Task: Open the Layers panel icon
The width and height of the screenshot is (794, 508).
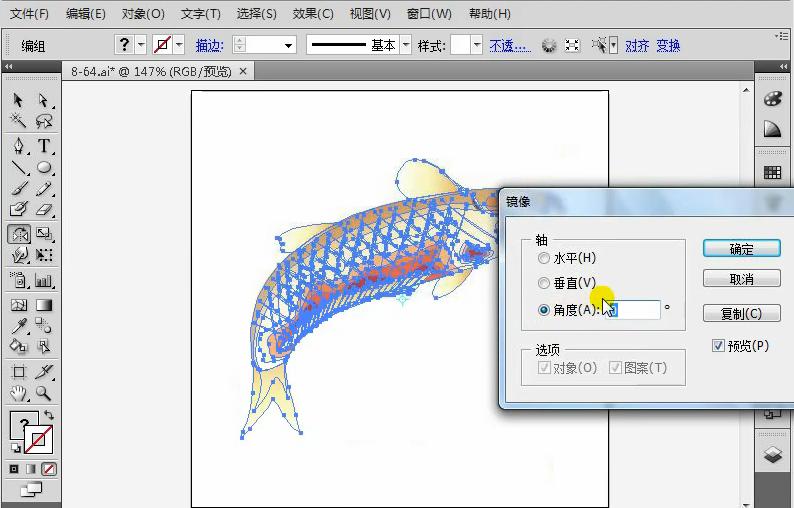Action: [x=773, y=454]
